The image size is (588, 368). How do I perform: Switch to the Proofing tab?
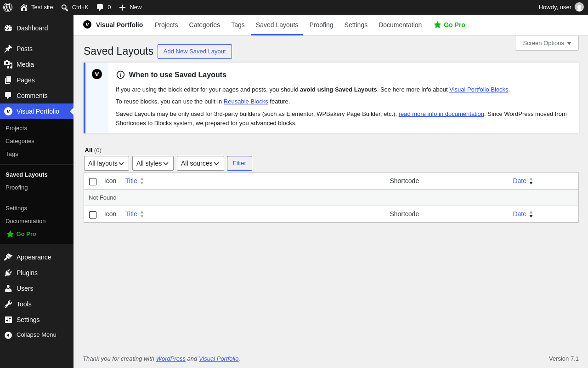click(321, 25)
